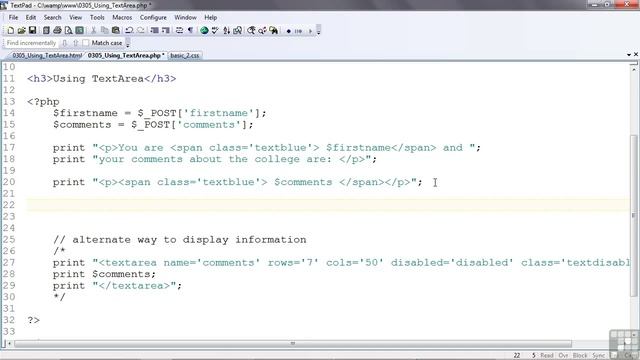Open the View menu
The image size is (640, 360).
click(75, 18)
